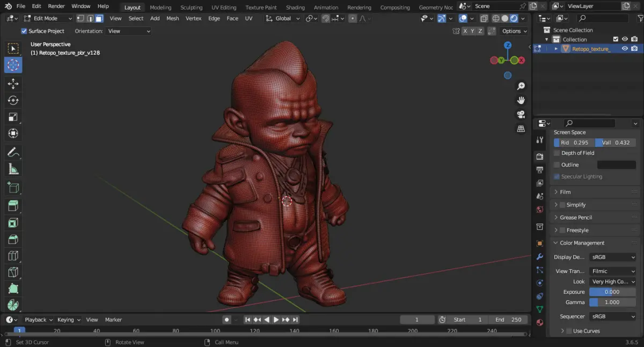Pick the Rotate tool
This screenshot has height=347, width=644.
pyautogui.click(x=13, y=100)
